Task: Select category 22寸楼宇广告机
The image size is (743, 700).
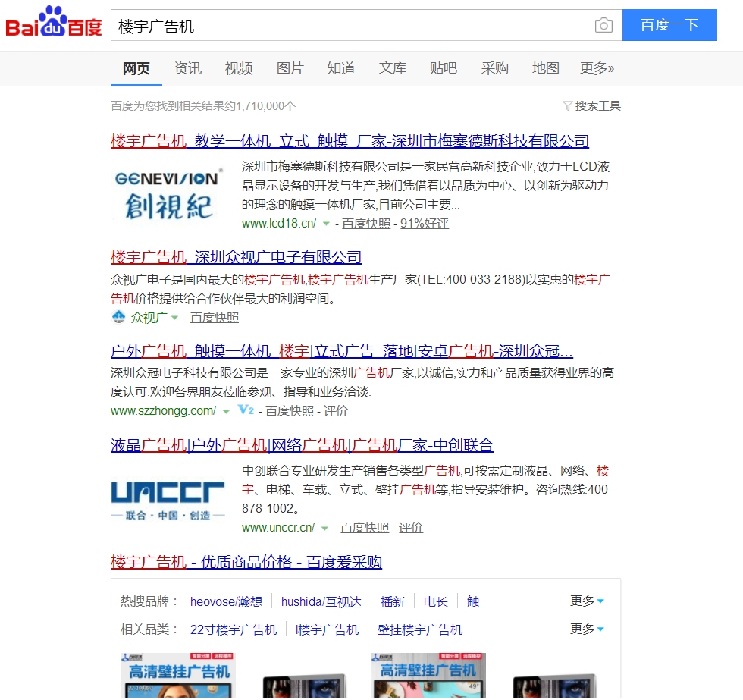Action: [234, 629]
